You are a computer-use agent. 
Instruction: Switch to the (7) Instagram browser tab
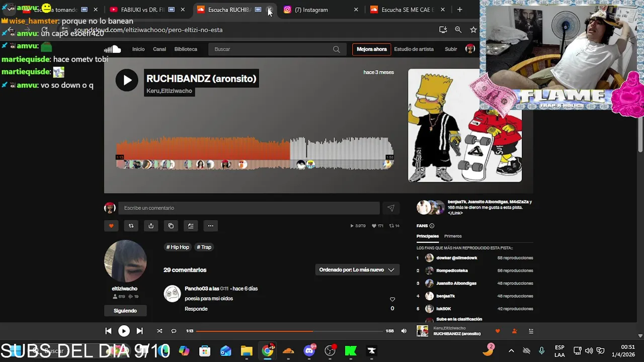point(320,10)
